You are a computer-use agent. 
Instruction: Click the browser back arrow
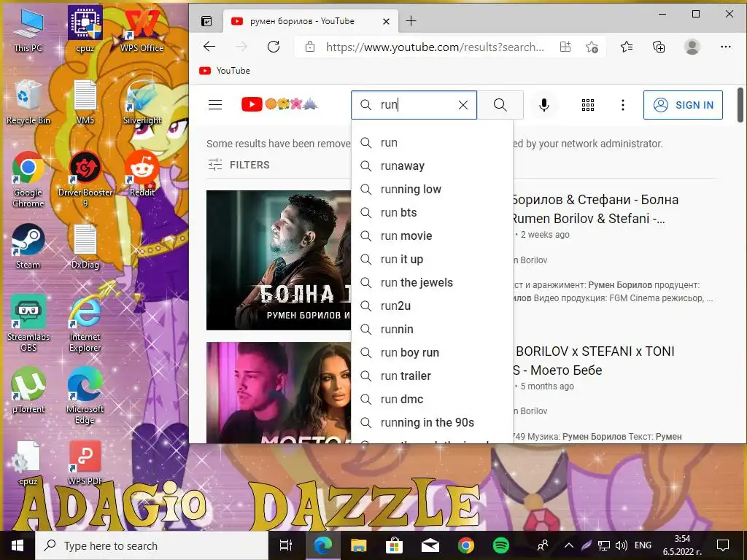tap(209, 47)
